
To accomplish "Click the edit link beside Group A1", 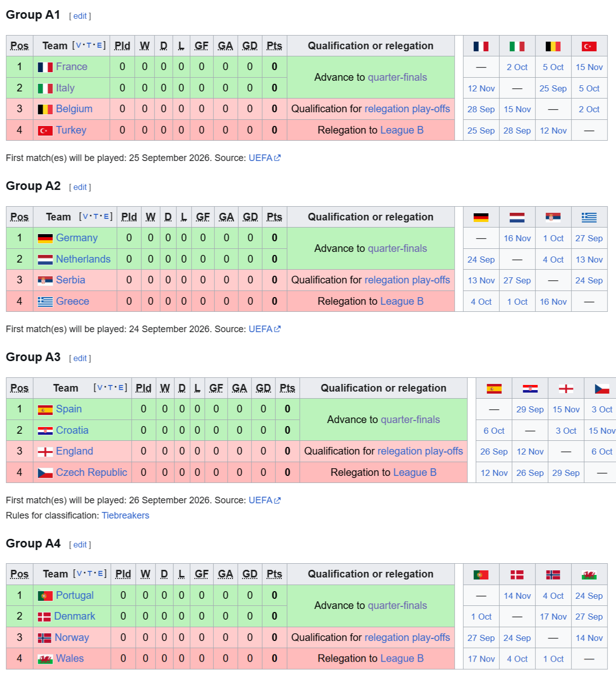I will point(80,16).
